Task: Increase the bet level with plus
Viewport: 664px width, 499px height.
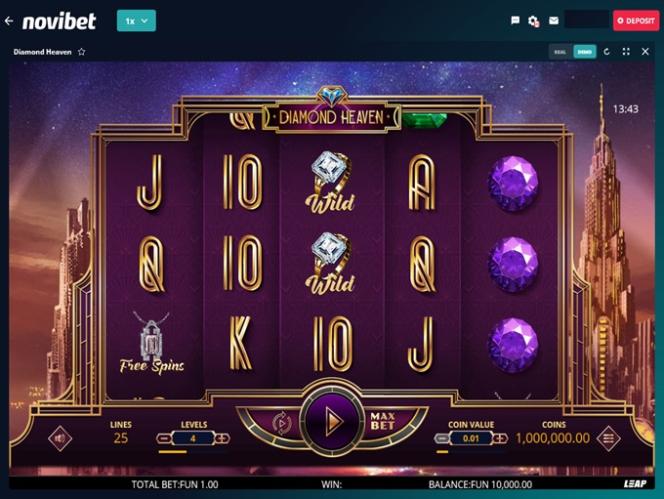Action: point(222,438)
